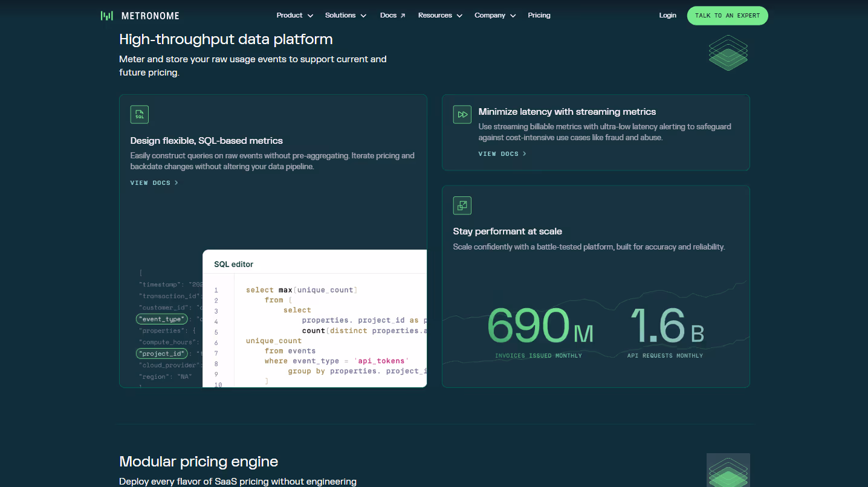Viewport: 868px width, 487px height.
Task: Click the Stay performant at scale heading
Action: [x=508, y=231]
